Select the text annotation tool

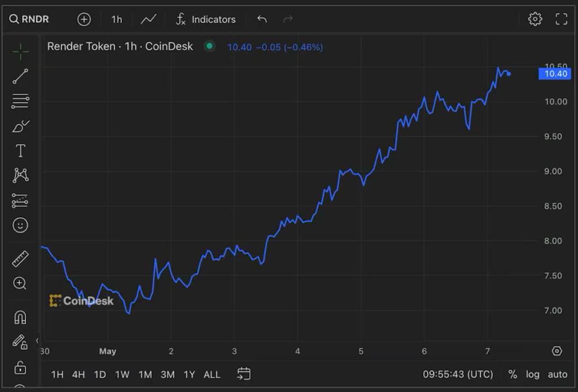tap(20, 151)
